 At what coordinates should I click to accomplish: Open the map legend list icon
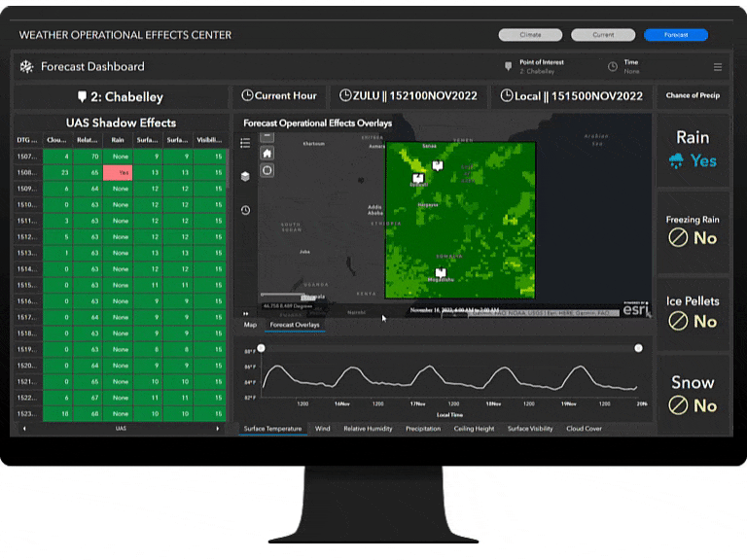[x=245, y=143]
